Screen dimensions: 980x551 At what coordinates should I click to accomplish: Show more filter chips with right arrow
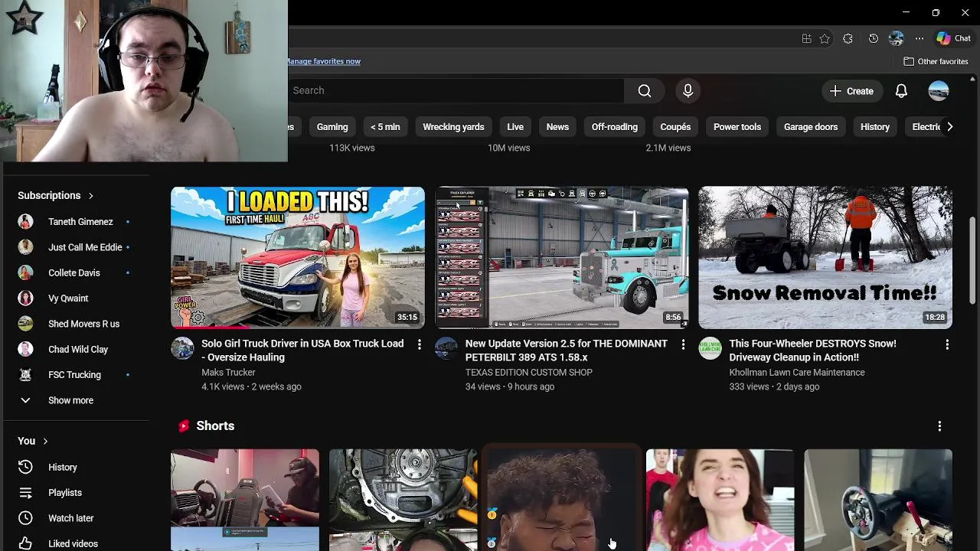[949, 127]
